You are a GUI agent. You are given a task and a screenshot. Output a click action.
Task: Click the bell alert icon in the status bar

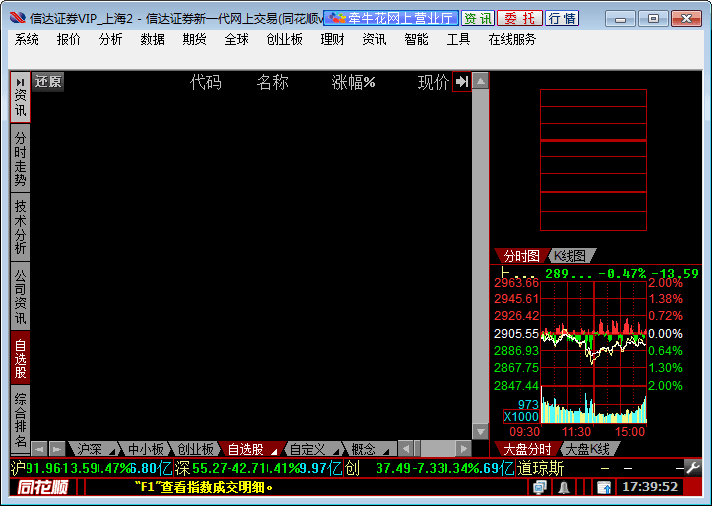click(564, 487)
